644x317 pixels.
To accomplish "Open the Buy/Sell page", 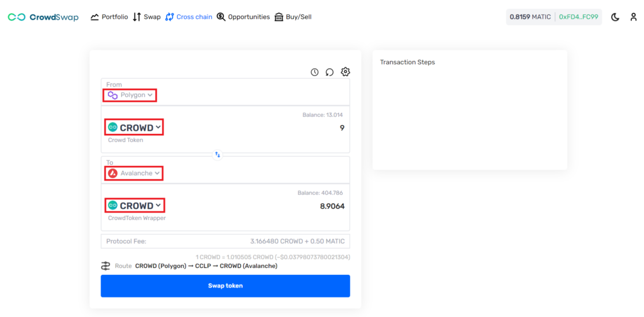I will coord(293,17).
